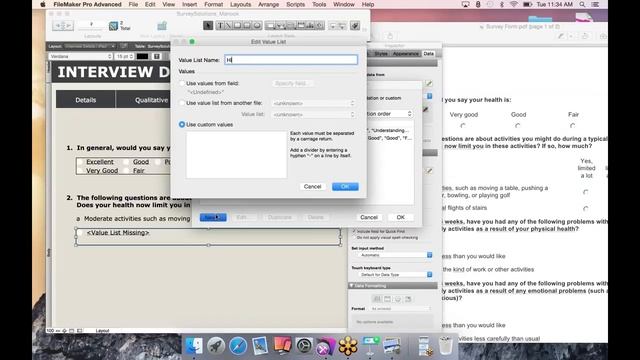Click the lower pencil icon in Inspector

tap(429, 171)
